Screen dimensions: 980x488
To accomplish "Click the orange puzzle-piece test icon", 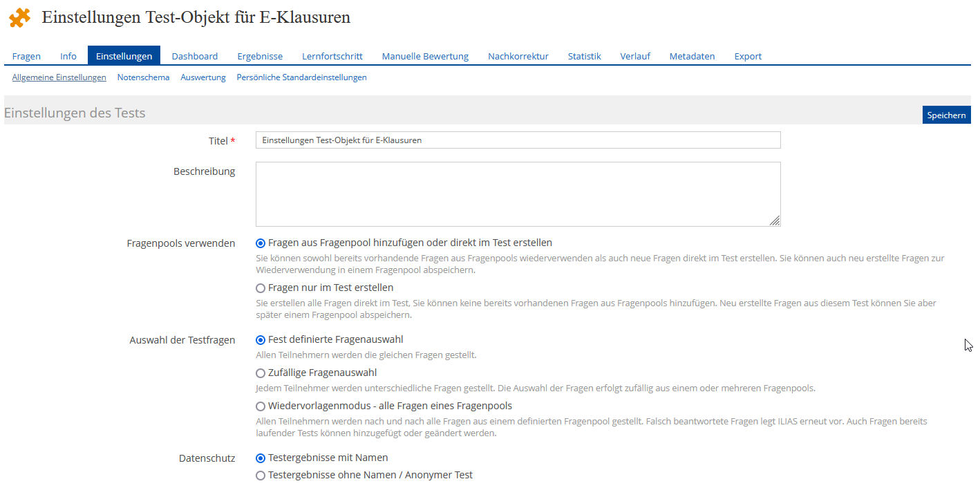I will pos(20,18).
